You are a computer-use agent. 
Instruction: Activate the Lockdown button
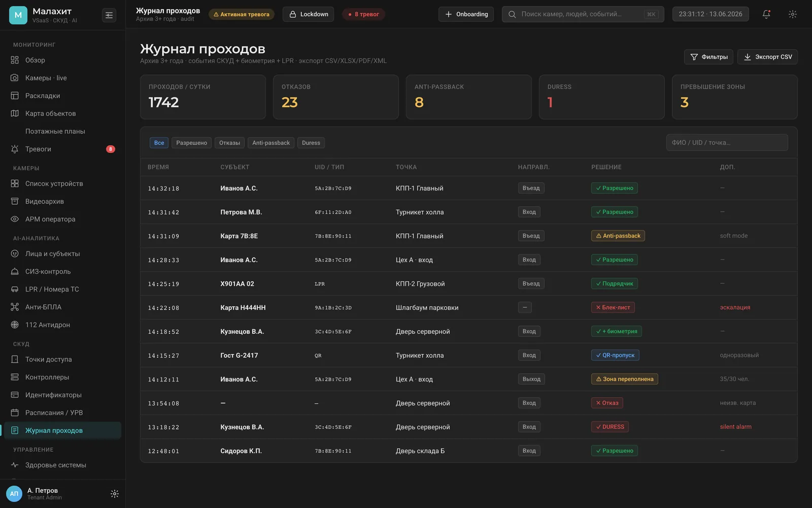[x=309, y=14]
